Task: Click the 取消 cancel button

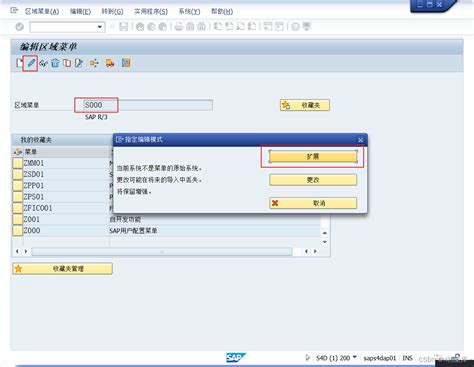Action: click(x=313, y=203)
